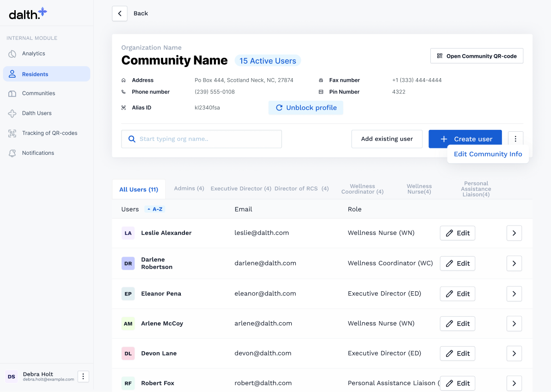Click the dalth logo
Viewport: 551px width, 392px height.
coord(28,13)
